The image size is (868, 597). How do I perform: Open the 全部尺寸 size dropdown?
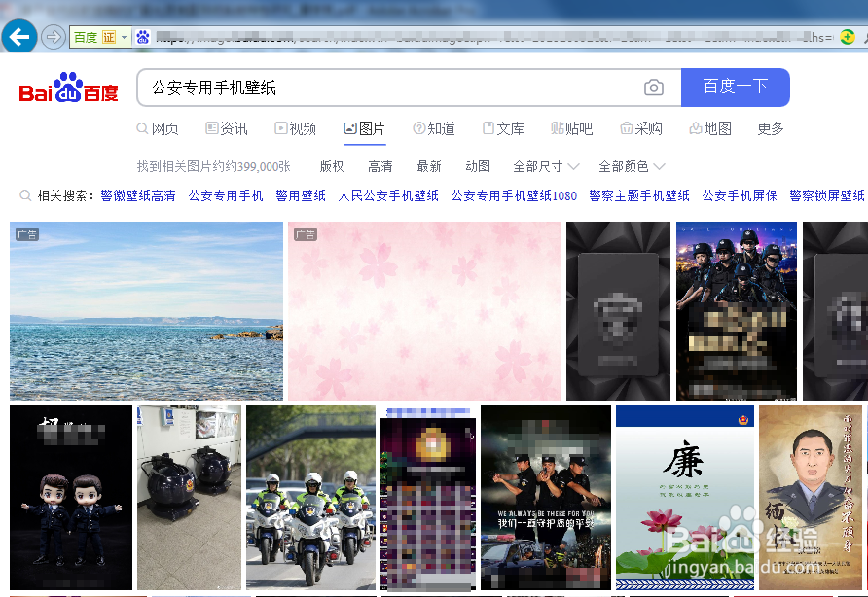(x=543, y=165)
